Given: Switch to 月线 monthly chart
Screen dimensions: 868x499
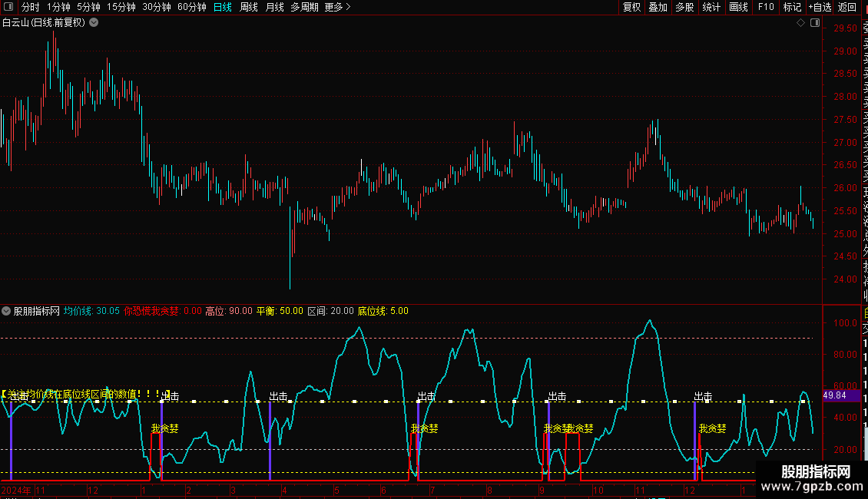Looking at the screenshot, I should [274, 7].
